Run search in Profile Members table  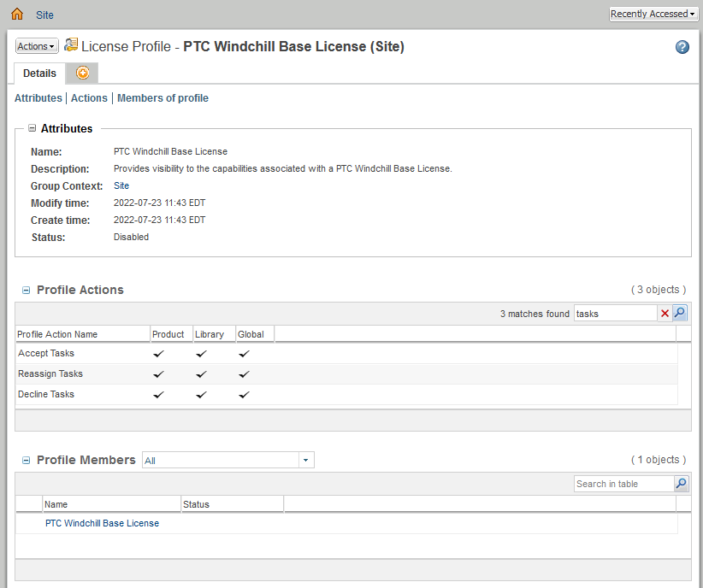682,483
